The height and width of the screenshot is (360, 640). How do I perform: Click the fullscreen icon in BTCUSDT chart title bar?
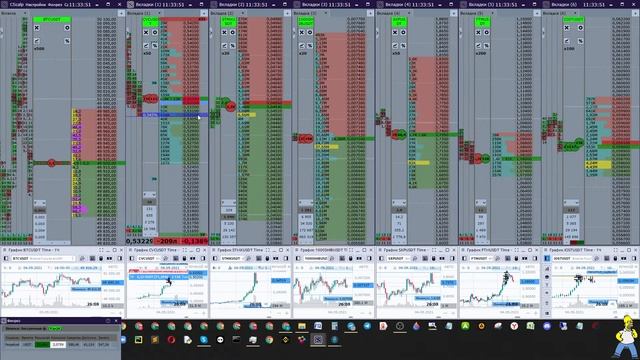(x=101, y=250)
